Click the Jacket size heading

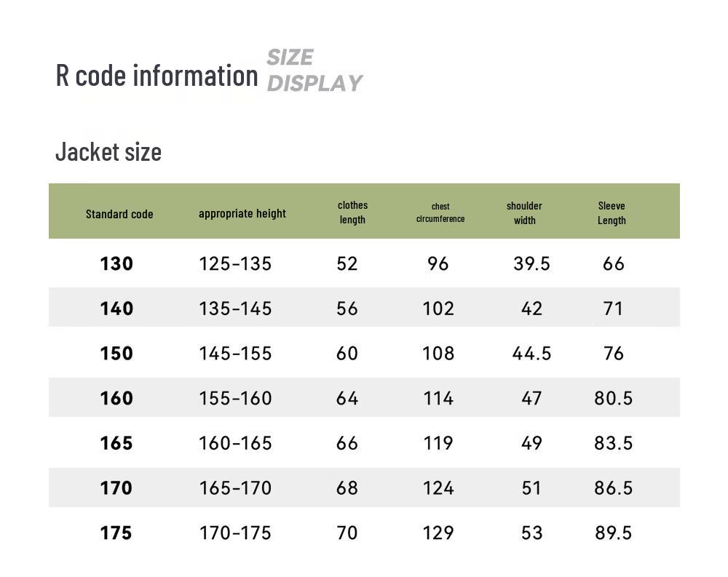pos(108,152)
